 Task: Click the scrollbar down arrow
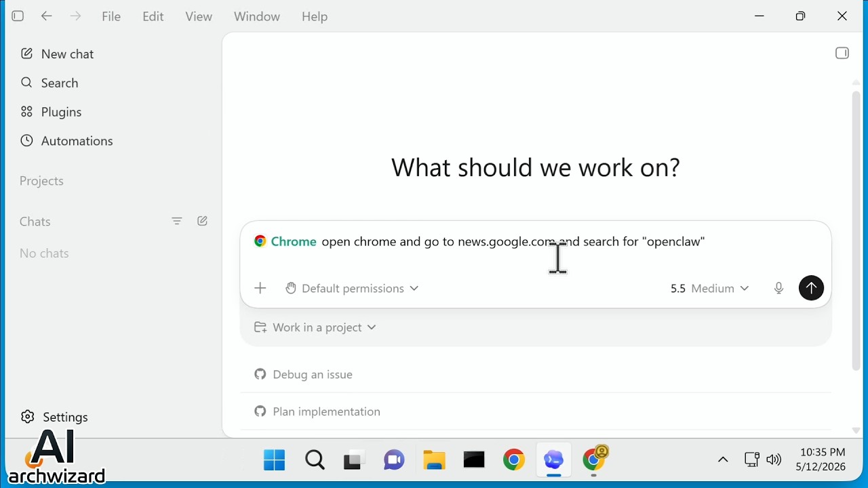pyautogui.click(x=856, y=430)
